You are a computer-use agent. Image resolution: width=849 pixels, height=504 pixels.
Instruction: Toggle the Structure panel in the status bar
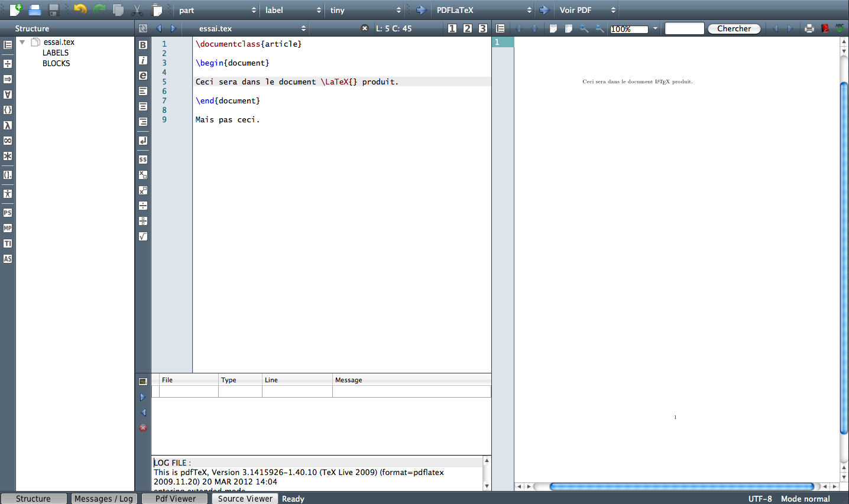(33, 499)
